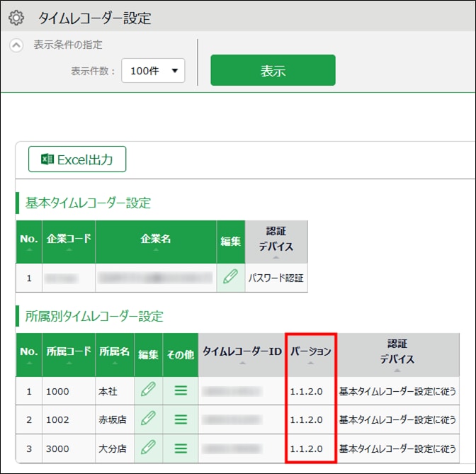Click version 1.1.2.0 in 本社 row
The width and height of the screenshot is (476, 474).
click(x=306, y=391)
